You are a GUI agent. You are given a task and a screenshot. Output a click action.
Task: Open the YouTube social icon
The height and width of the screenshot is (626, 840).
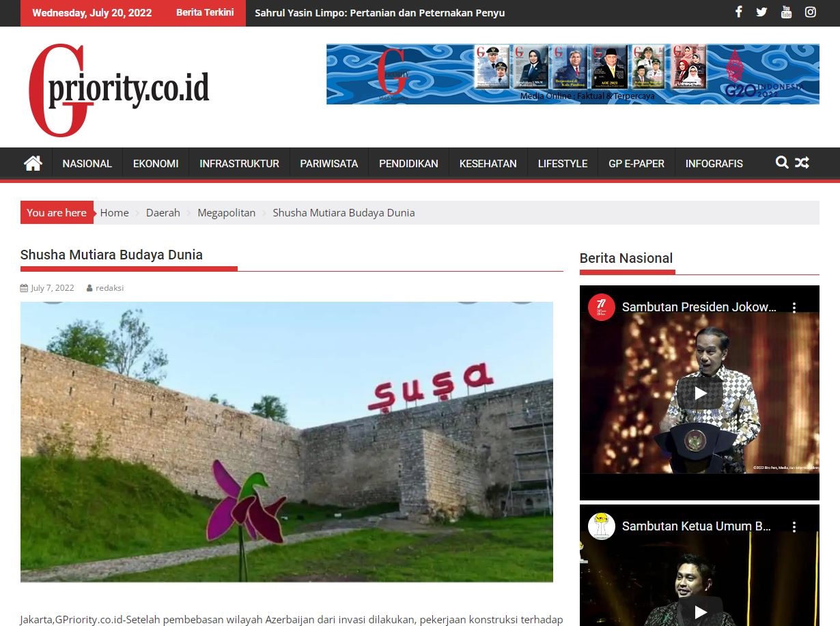pyautogui.click(x=786, y=12)
